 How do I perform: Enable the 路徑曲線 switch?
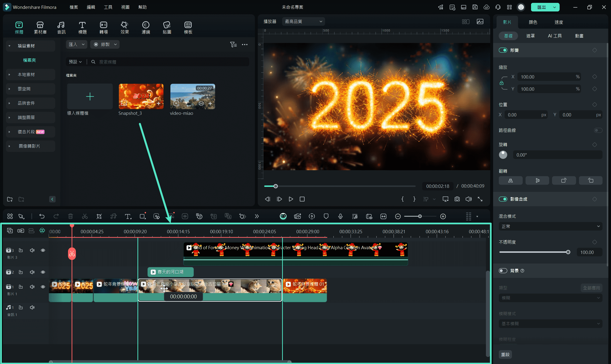(x=598, y=130)
